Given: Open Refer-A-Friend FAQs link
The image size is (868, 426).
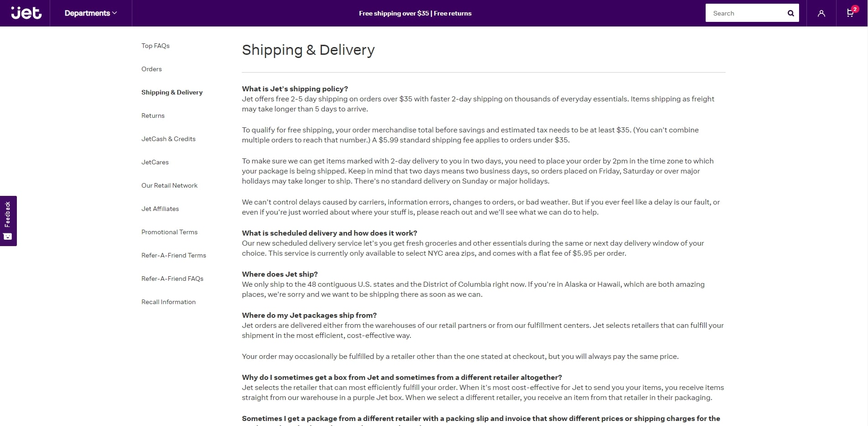Looking at the screenshot, I should (172, 279).
